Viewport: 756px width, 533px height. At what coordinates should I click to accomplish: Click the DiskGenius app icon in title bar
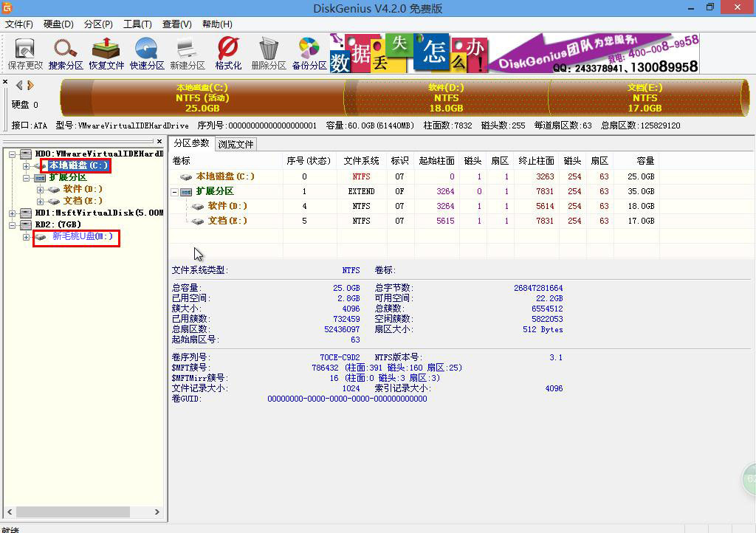7,7
